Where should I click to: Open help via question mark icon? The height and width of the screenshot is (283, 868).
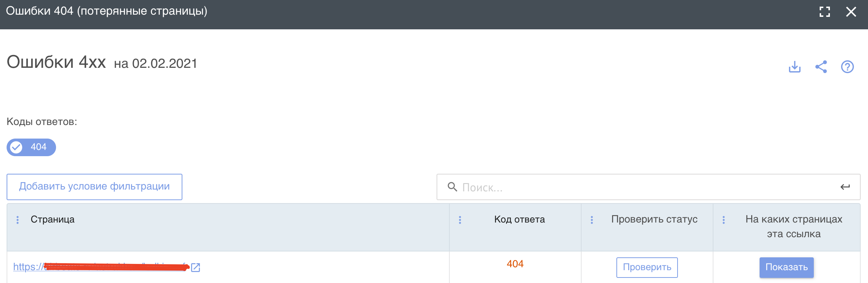pos(847,67)
